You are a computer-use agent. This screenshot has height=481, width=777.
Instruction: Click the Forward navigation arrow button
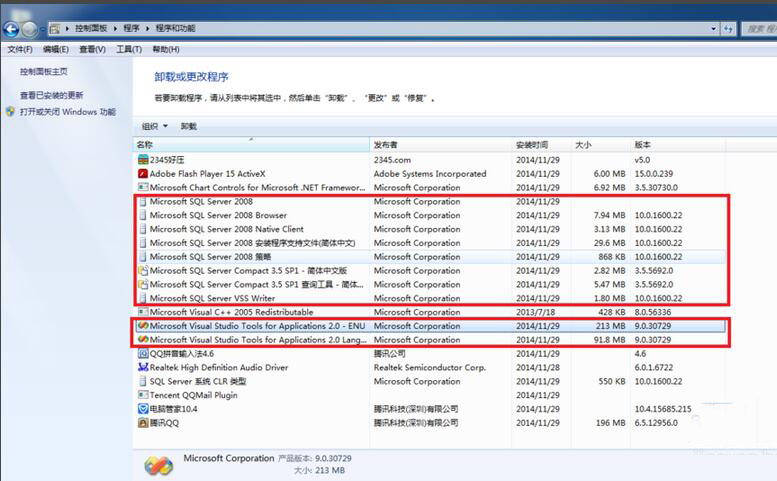30,29
